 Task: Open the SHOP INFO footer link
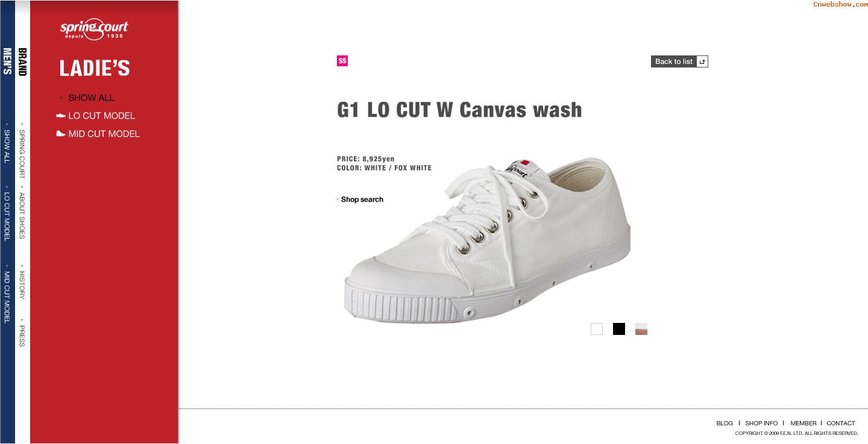(761, 424)
